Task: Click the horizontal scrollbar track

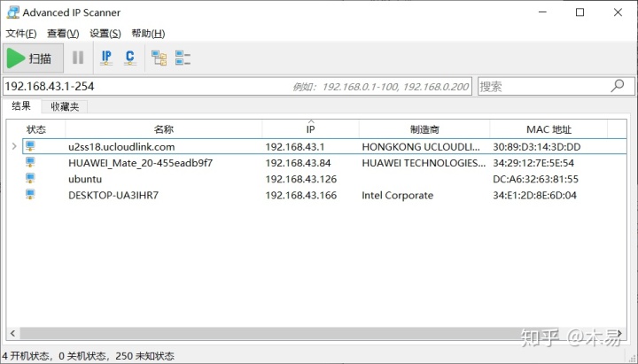Action: pyautogui.click(x=317, y=334)
